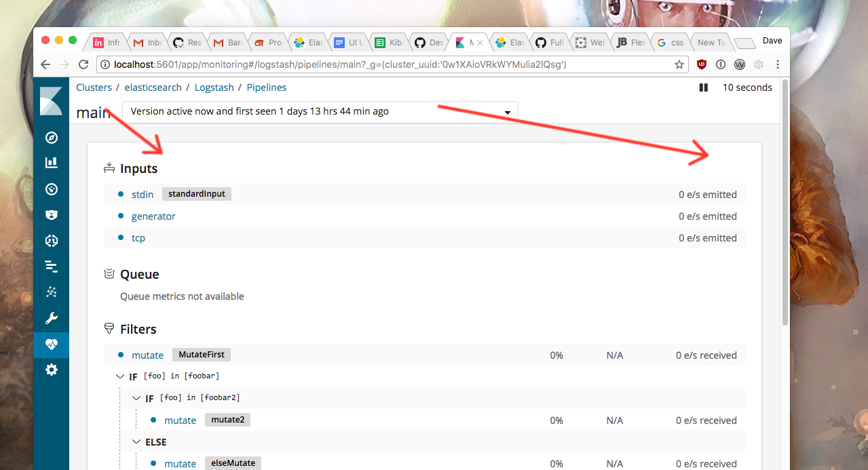
Task: Open Management gear icon in sidebar
Action: click(x=52, y=370)
